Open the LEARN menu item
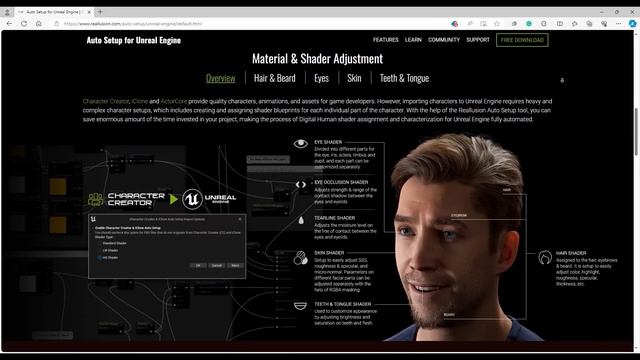This screenshot has height=360, width=640. (413, 40)
